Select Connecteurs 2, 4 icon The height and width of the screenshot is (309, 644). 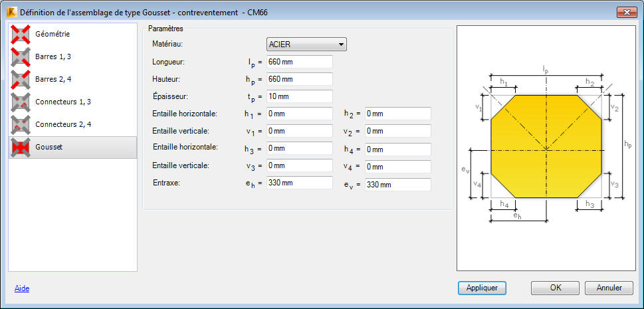(21, 124)
